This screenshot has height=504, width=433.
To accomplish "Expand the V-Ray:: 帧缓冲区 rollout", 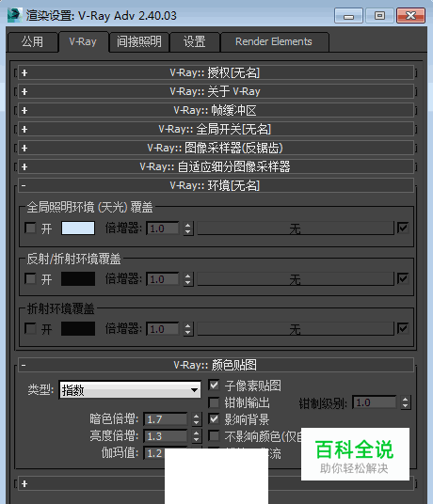I will point(216,111).
